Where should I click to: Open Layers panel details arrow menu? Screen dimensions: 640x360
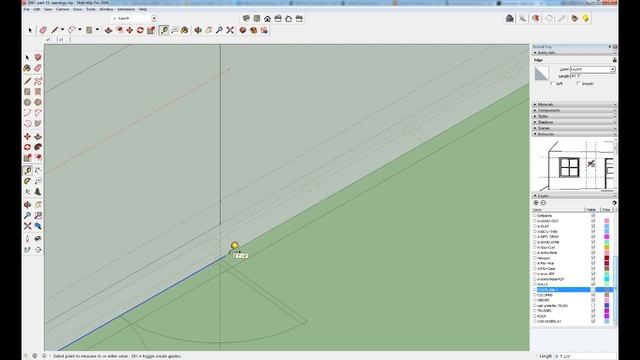[x=614, y=203]
